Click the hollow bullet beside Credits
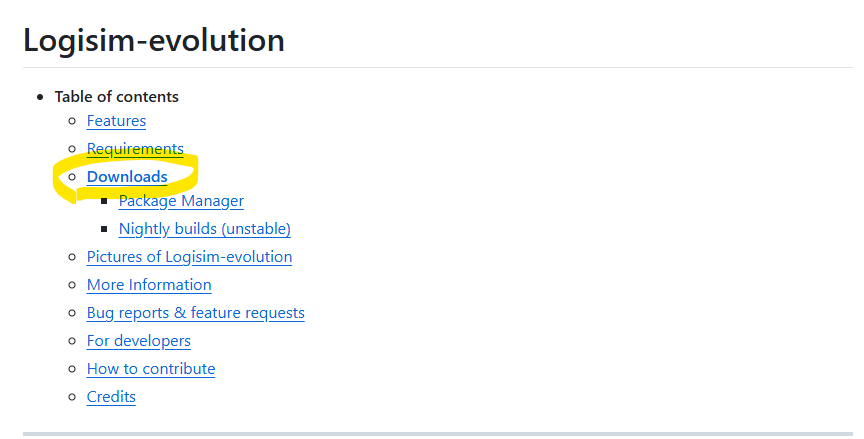The height and width of the screenshot is (439, 864). (x=72, y=397)
